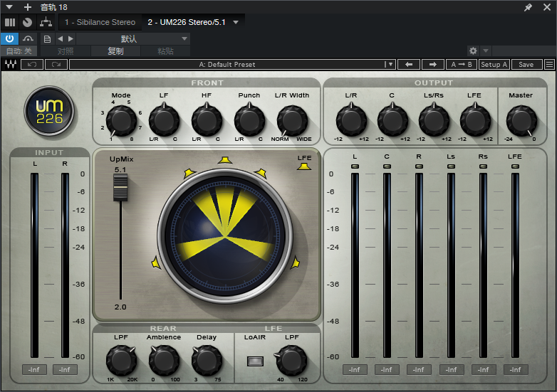Open the 默认 preset dropdown

[x=133, y=38]
